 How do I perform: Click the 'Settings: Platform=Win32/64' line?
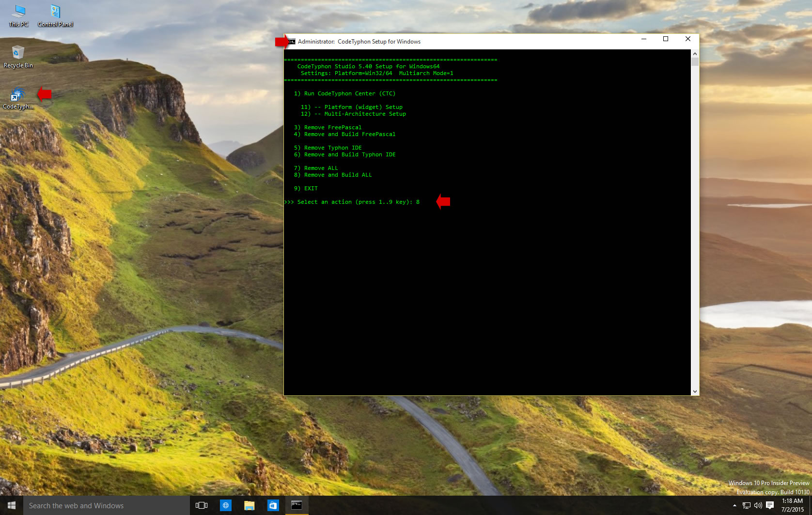(x=377, y=73)
